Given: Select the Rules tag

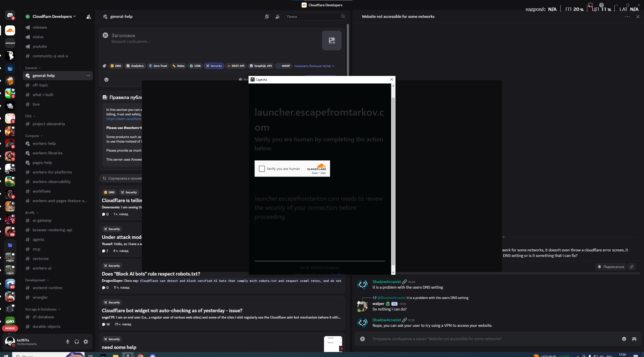Looking at the screenshot, I should pos(178,66).
